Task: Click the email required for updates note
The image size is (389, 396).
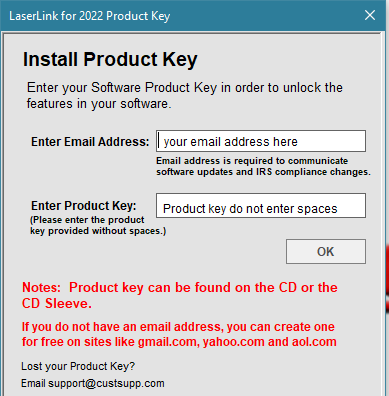Action: 263,166
